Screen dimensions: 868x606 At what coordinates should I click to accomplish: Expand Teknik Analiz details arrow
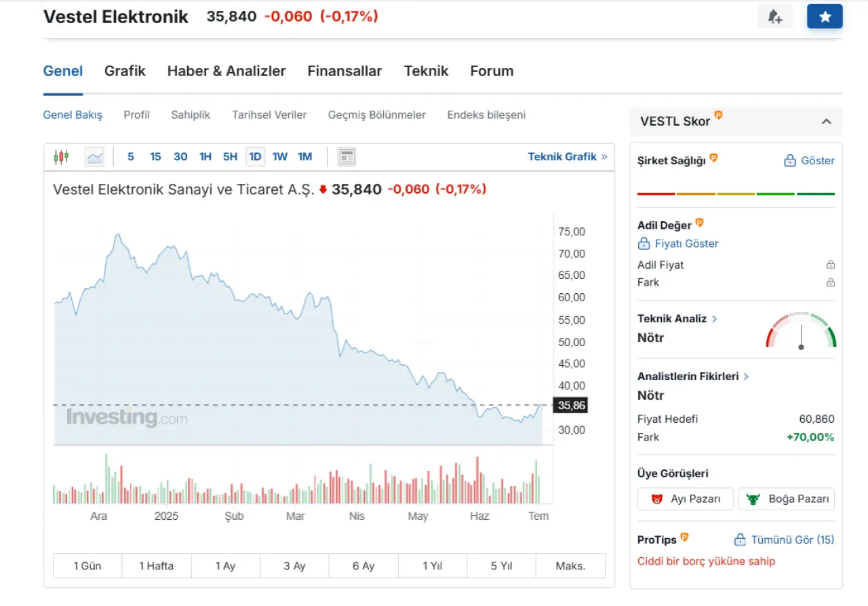[715, 319]
